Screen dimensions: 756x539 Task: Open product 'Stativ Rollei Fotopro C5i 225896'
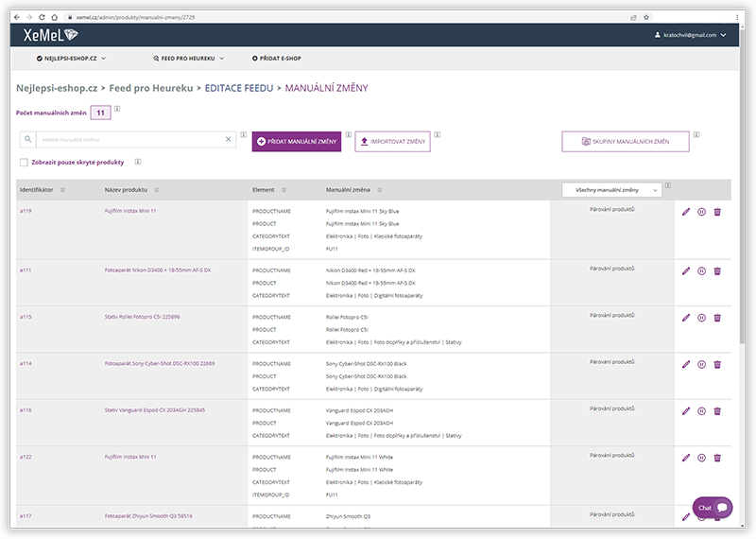[143, 317]
